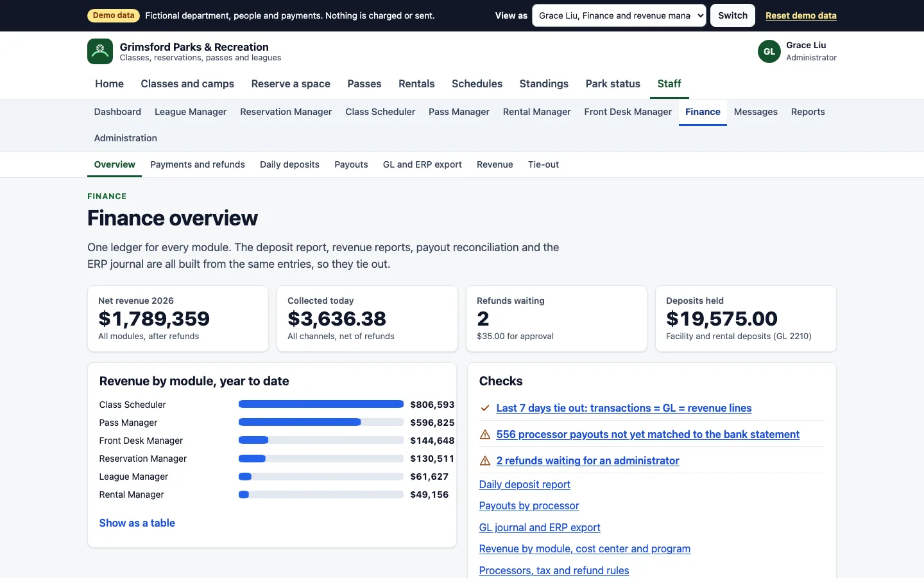Viewport: 924px width, 578px height.
Task: Switch to Rental Manager staff tab
Action: pyautogui.click(x=537, y=112)
